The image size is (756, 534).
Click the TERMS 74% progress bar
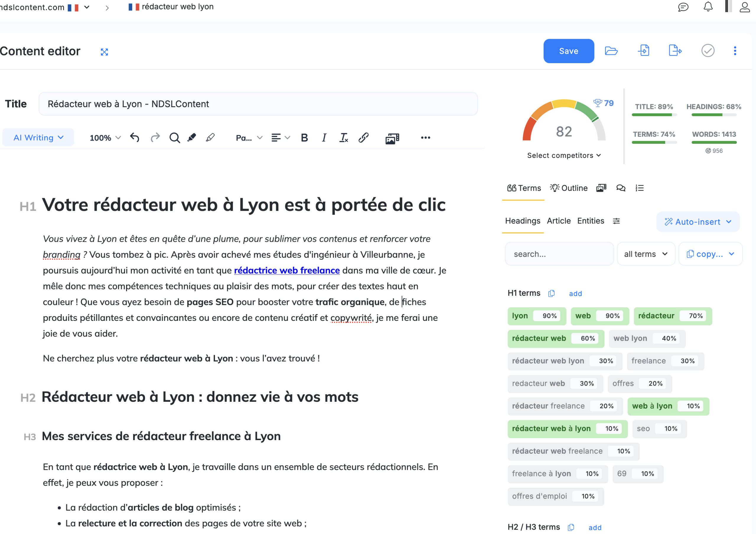tap(654, 143)
